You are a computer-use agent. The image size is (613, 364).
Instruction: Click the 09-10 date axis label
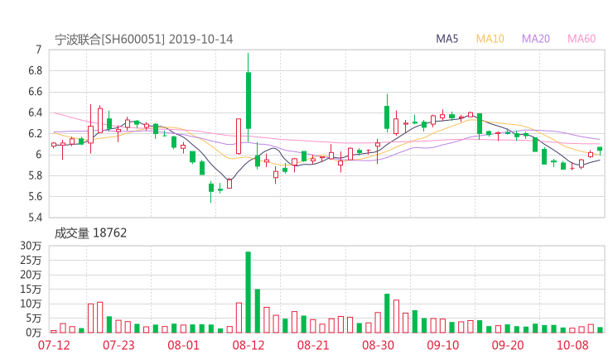pos(442,345)
